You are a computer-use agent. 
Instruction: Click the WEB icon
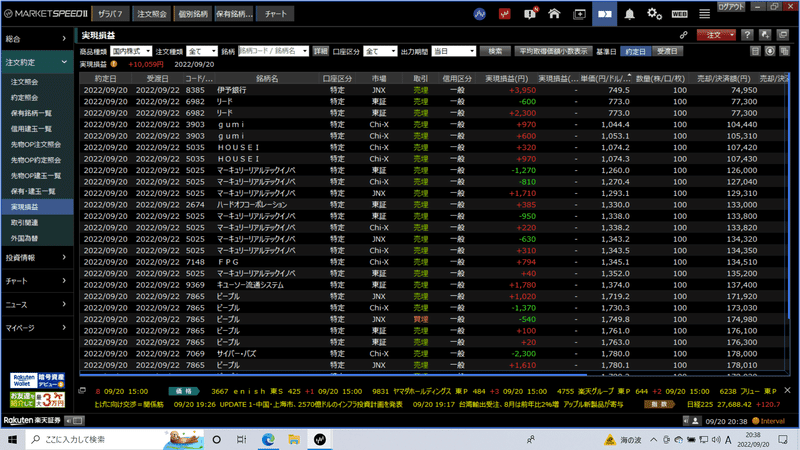679,14
